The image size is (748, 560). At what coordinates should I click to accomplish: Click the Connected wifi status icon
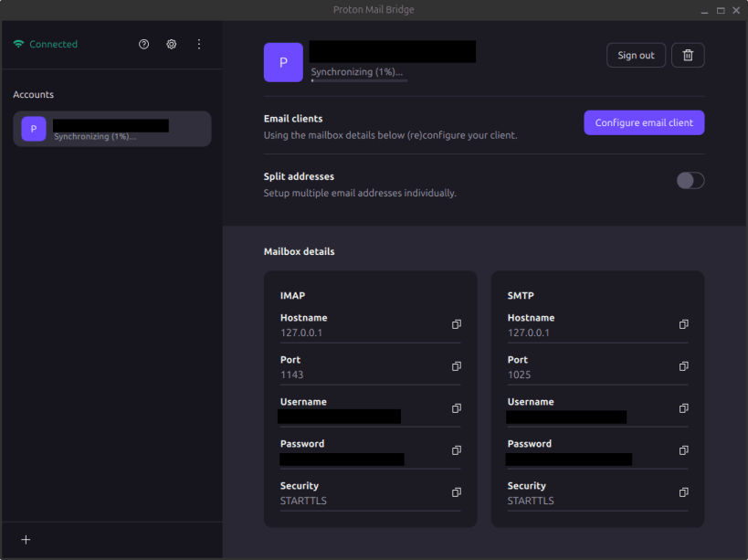18,44
